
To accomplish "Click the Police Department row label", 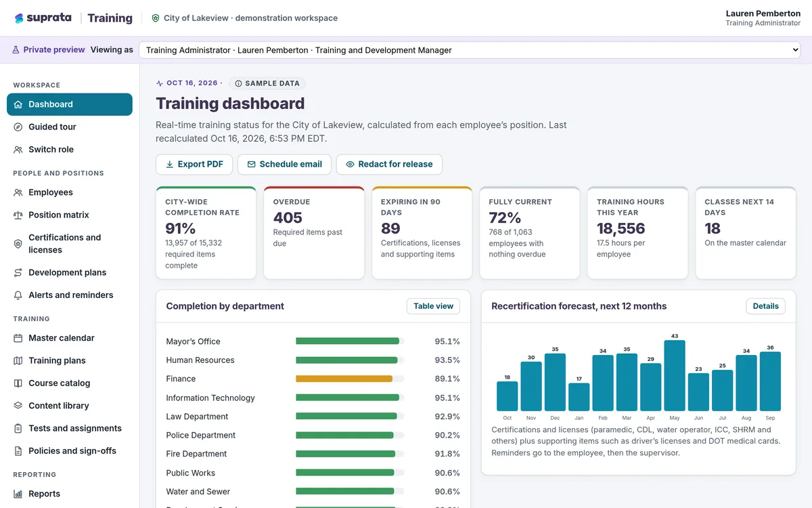I will 200,435.
